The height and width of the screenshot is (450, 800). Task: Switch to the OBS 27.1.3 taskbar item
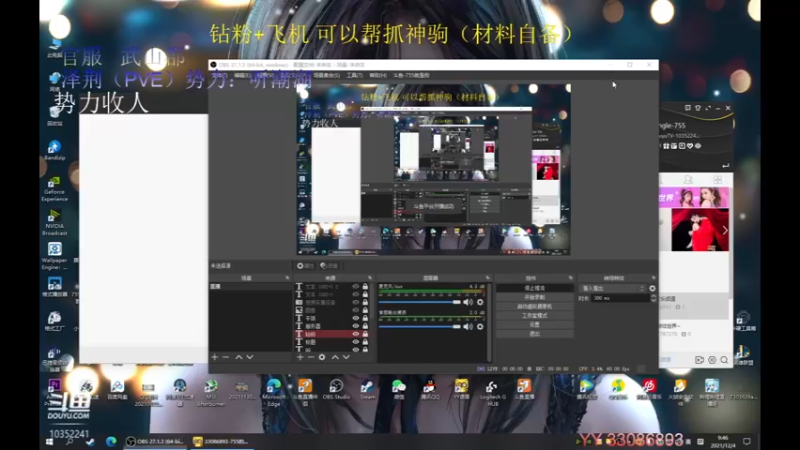155,442
